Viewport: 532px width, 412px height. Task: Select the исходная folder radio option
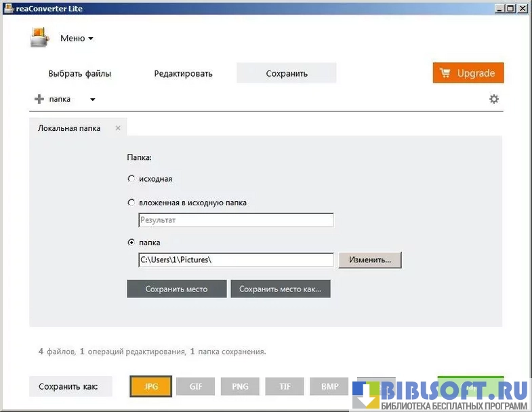pos(131,179)
